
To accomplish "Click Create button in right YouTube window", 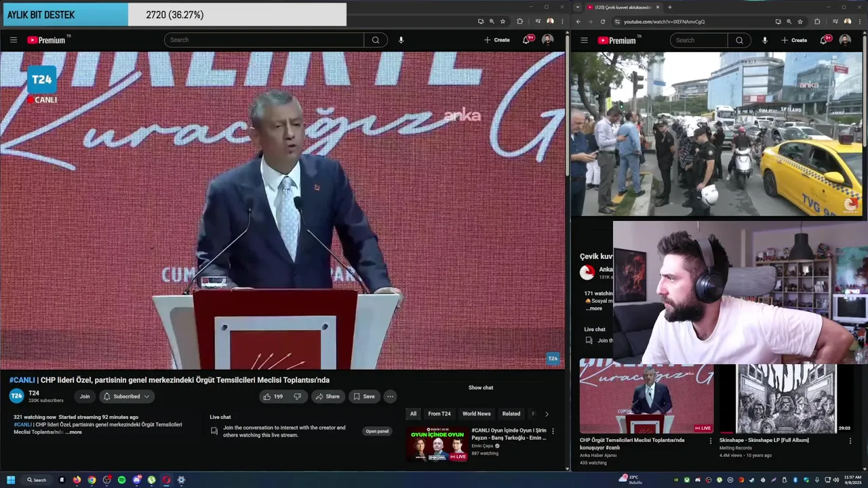I will (x=794, y=41).
